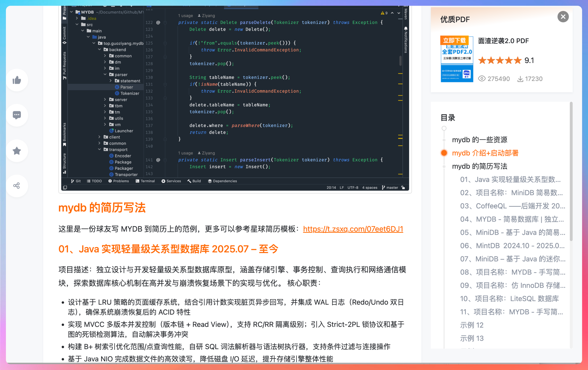Click the share icon
Viewport: 588px width, 370px height.
click(x=17, y=186)
